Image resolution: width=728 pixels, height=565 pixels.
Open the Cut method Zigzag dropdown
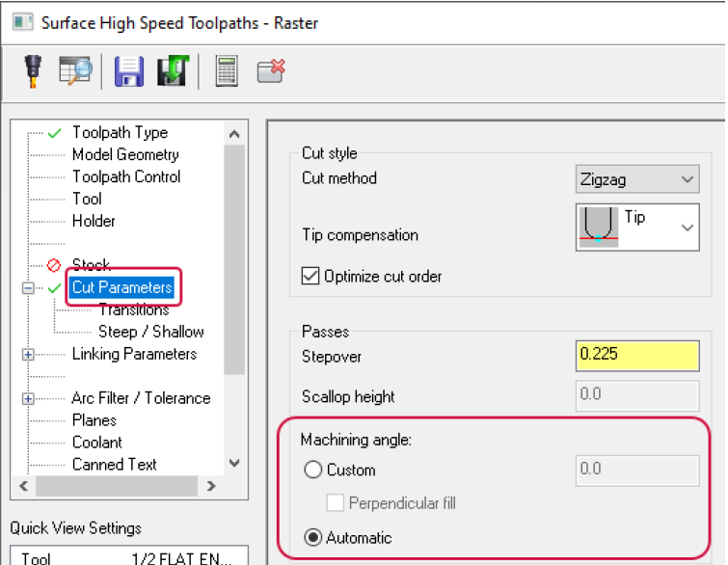pyautogui.click(x=637, y=179)
